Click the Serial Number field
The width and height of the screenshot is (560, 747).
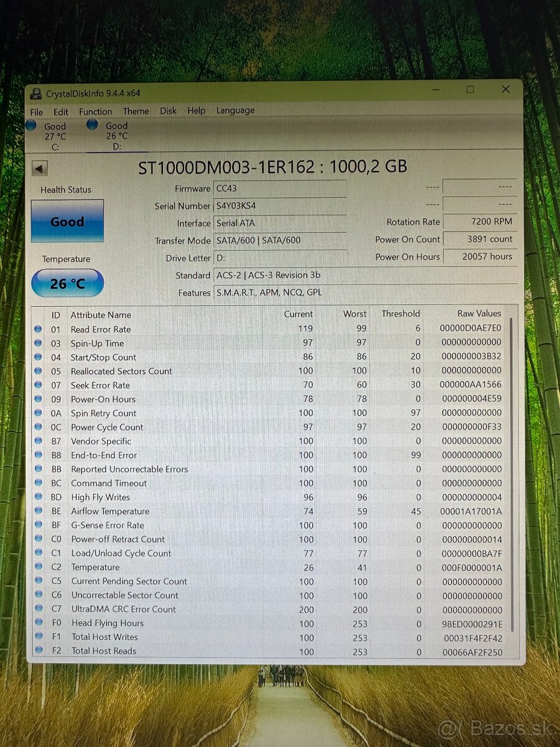coord(280,205)
